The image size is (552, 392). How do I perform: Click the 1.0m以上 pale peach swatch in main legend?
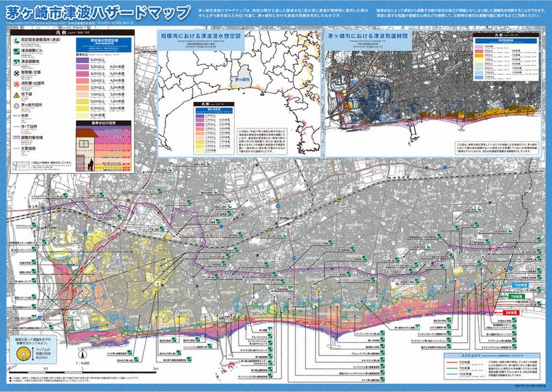(82, 95)
